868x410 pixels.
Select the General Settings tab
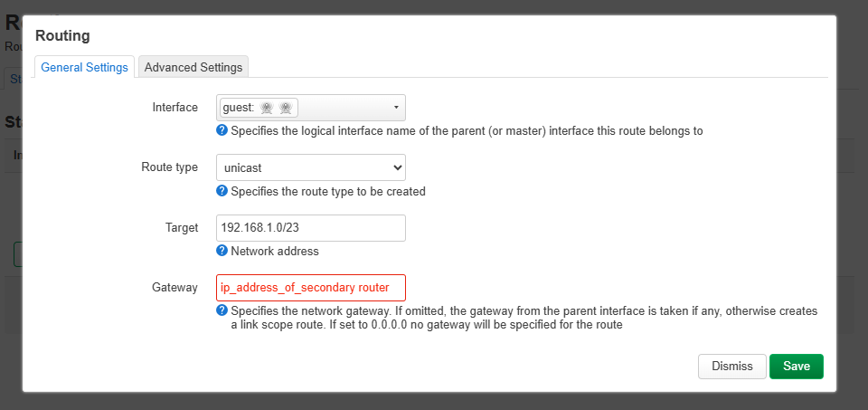(84, 67)
